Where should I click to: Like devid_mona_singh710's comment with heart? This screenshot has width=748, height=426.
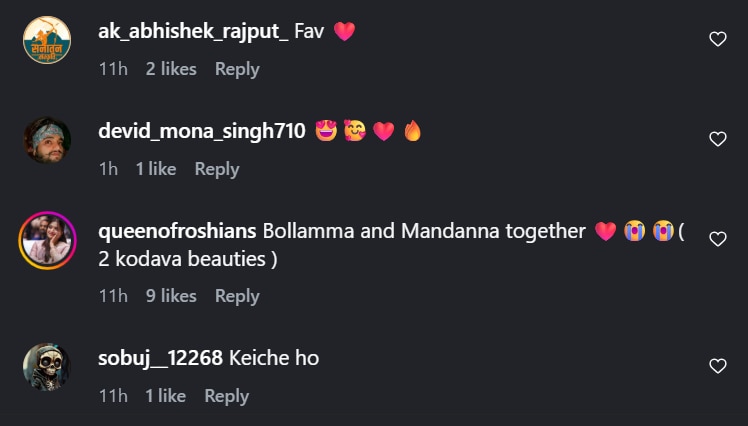(x=717, y=139)
